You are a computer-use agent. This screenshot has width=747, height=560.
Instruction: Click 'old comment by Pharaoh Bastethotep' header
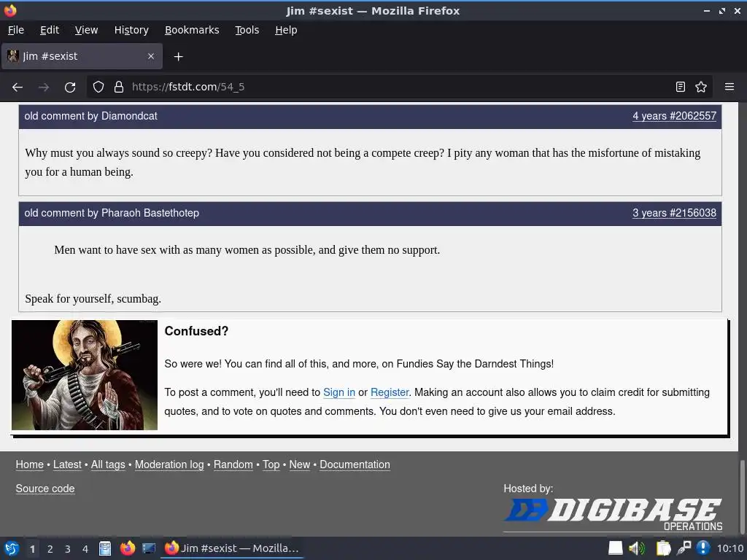tap(112, 213)
